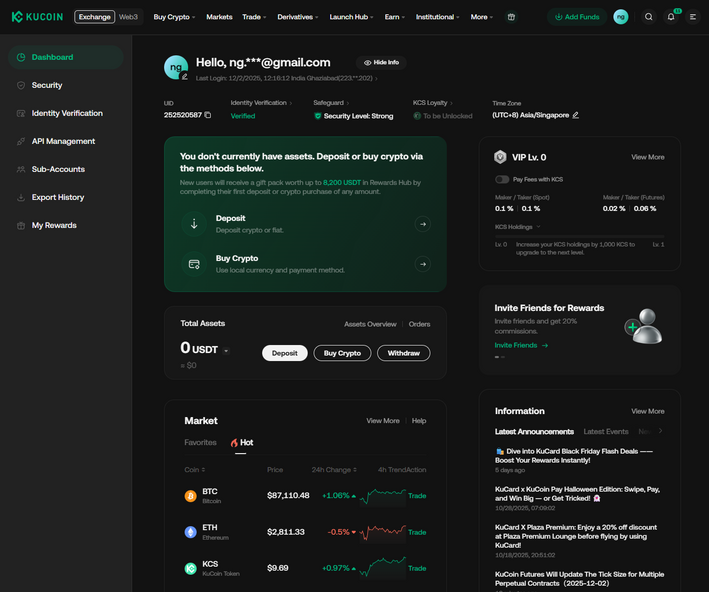Open Assets Overview link
709x592 pixels.
click(370, 324)
